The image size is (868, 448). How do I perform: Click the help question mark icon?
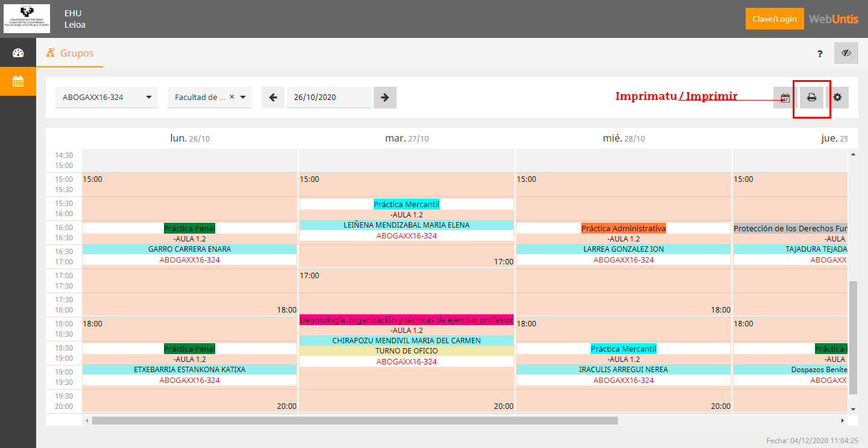click(820, 54)
